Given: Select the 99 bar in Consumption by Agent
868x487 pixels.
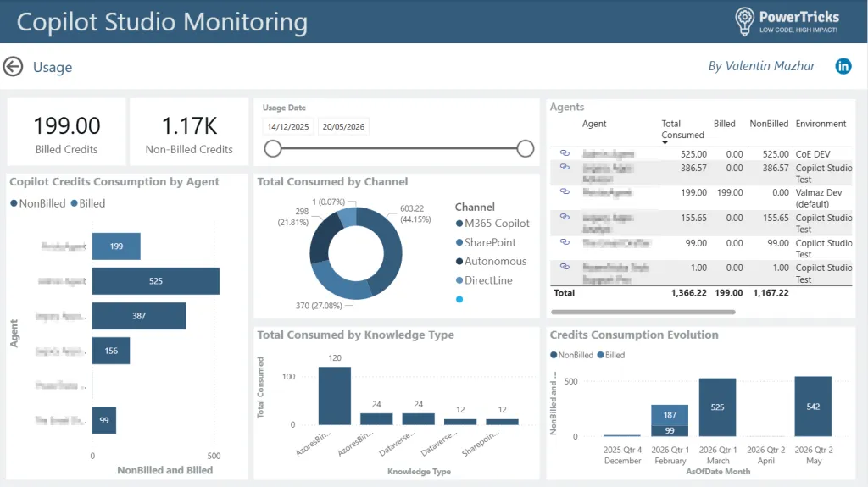Looking at the screenshot, I should pos(104,421).
